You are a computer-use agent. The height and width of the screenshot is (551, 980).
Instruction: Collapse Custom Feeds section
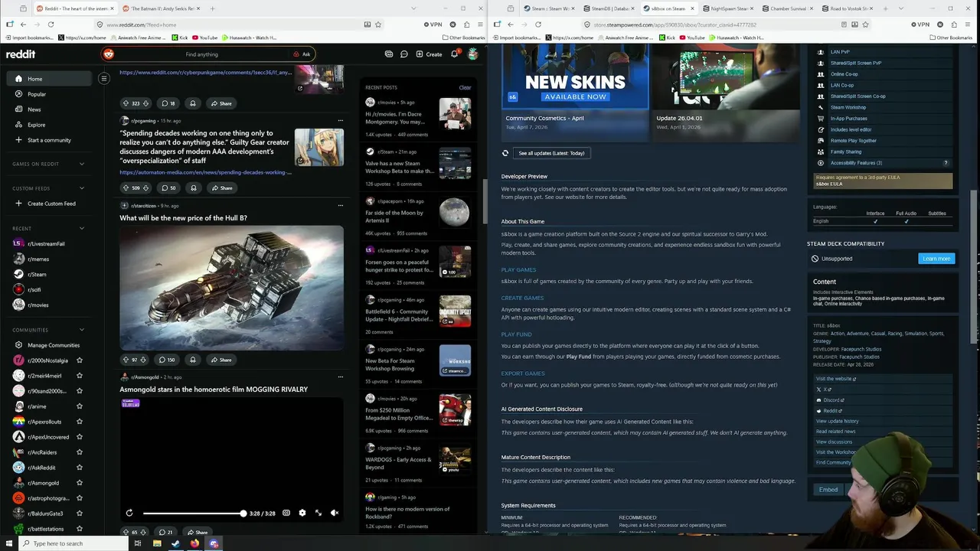click(x=82, y=188)
